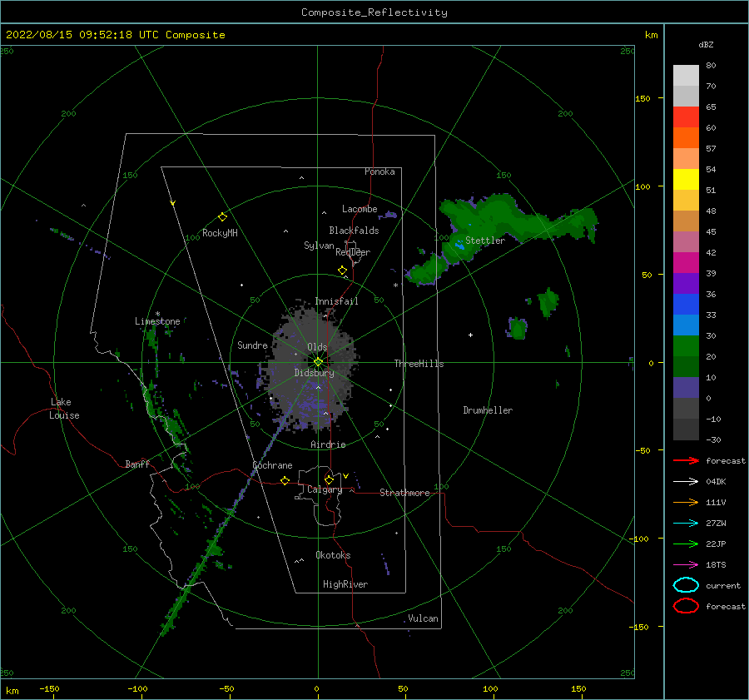The image size is (749, 700).
Task: Click the yellow diamond marker beside RockyMH
Action: click(x=222, y=217)
